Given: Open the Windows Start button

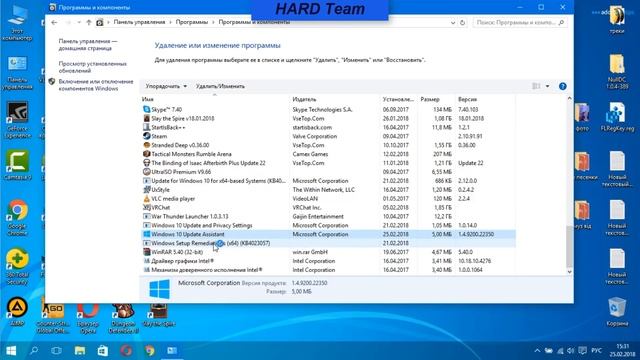Looking at the screenshot, I should pyautogui.click(x=11, y=351).
